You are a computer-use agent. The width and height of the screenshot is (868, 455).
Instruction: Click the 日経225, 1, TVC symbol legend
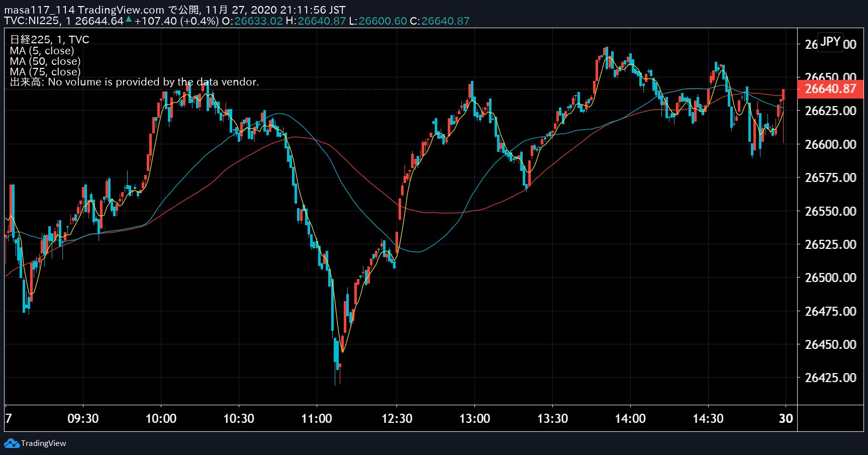point(49,40)
